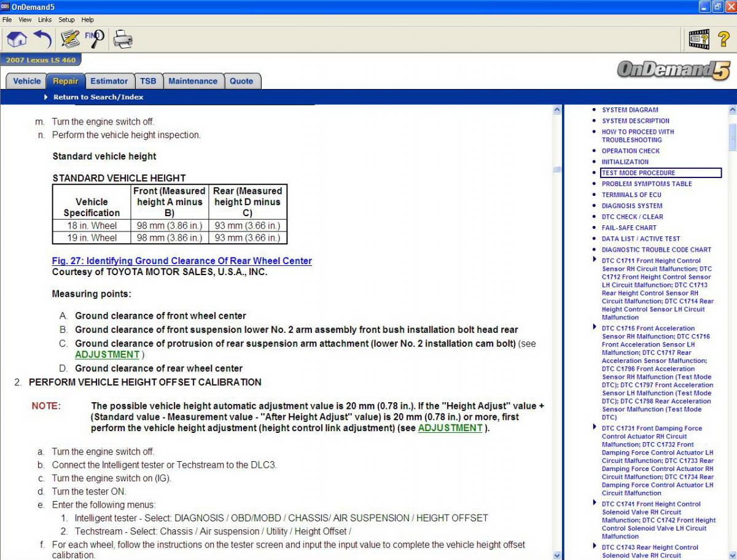Click main content scrollbar up arrow
Screen dimensions: 737x560
557,110
